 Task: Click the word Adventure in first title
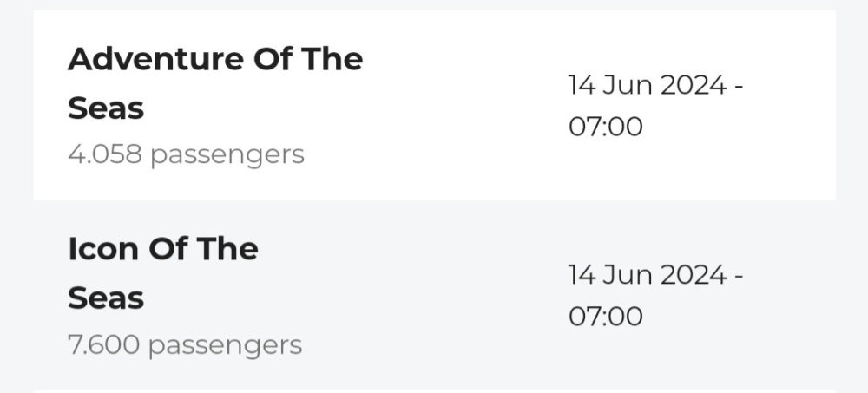pos(155,59)
